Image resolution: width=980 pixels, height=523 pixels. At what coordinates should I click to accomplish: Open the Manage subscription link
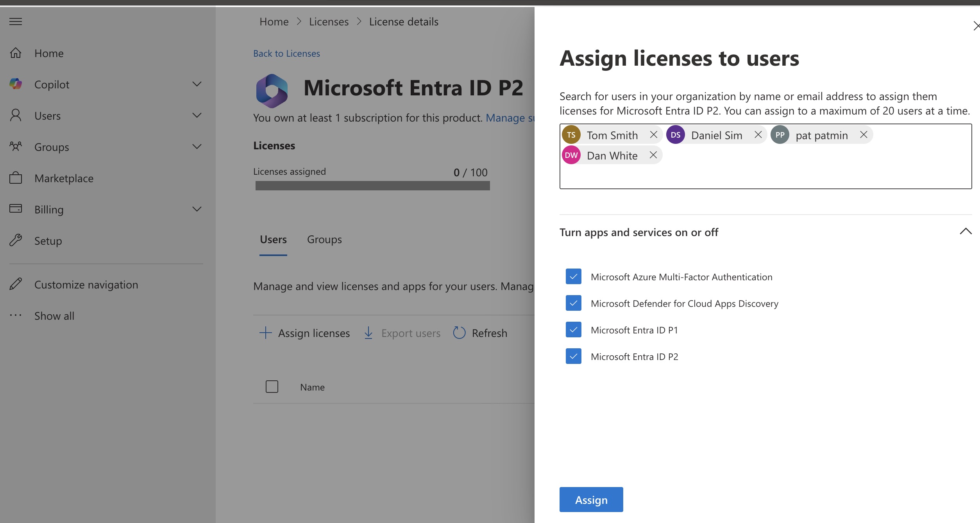[x=510, y=118]
